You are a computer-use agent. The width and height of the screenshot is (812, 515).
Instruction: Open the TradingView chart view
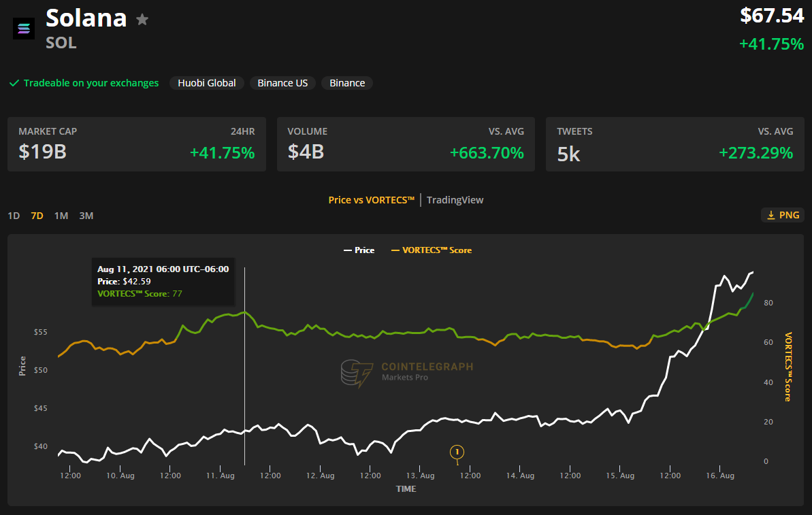point(455,200)
